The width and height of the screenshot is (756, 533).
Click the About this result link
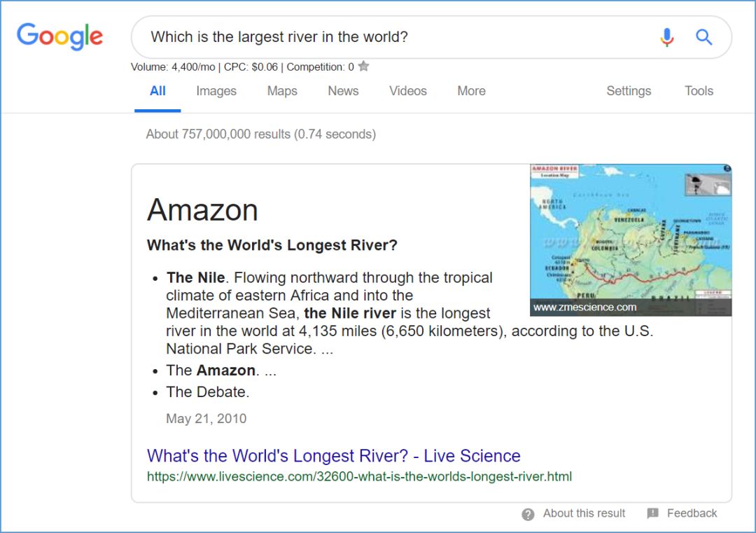[x=584, y=513]
